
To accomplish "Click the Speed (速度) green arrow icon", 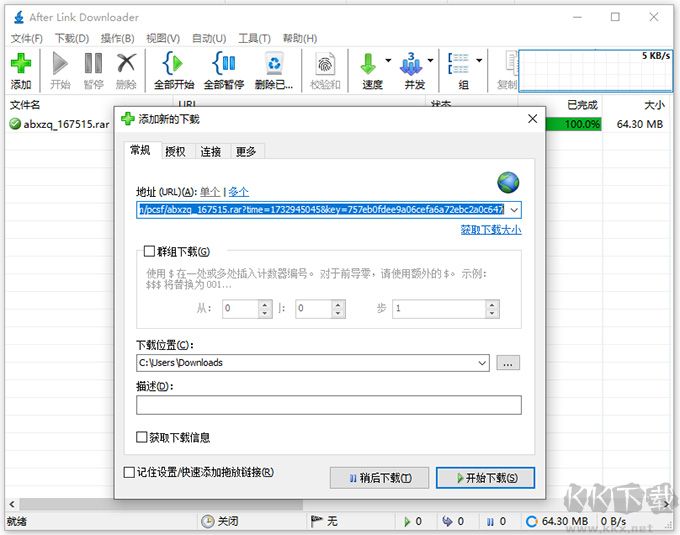I will tap(368, 64).
